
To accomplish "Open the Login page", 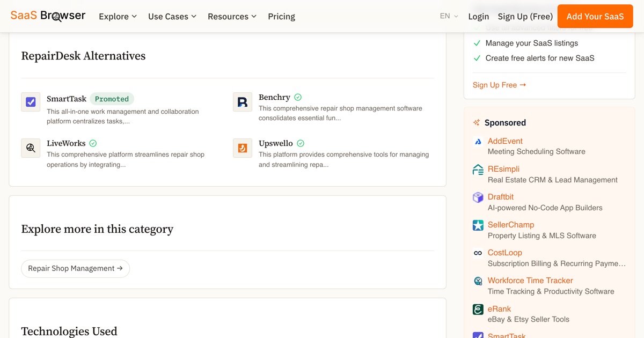I will [x=478, y=17].
